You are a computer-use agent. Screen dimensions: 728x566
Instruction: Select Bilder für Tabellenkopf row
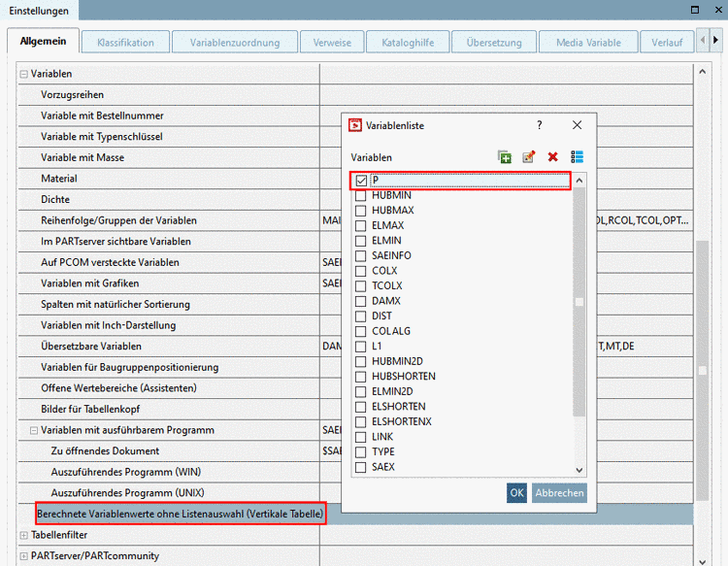(x=355, y=409)
